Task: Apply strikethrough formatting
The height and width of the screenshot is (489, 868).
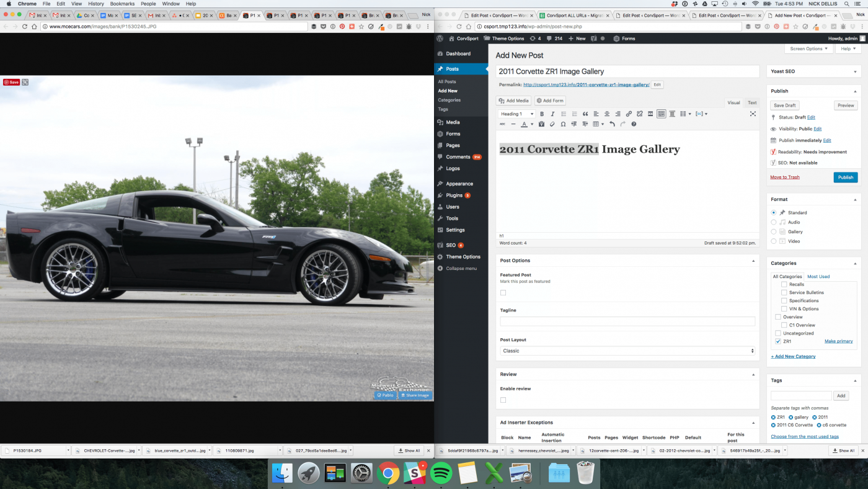Action: coord(502,124)
